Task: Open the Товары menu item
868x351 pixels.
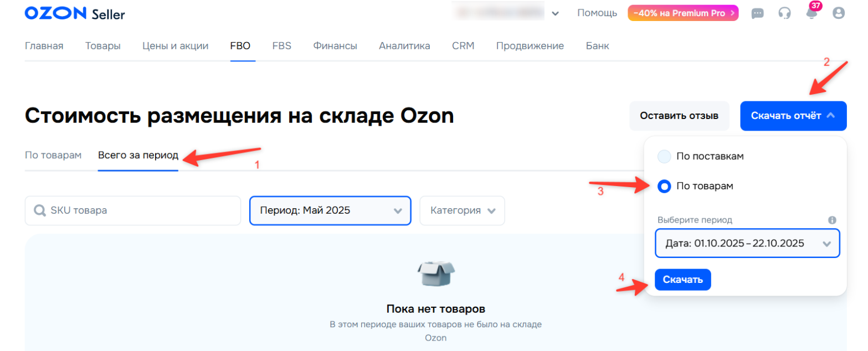Action: click(x=103, y=46)
